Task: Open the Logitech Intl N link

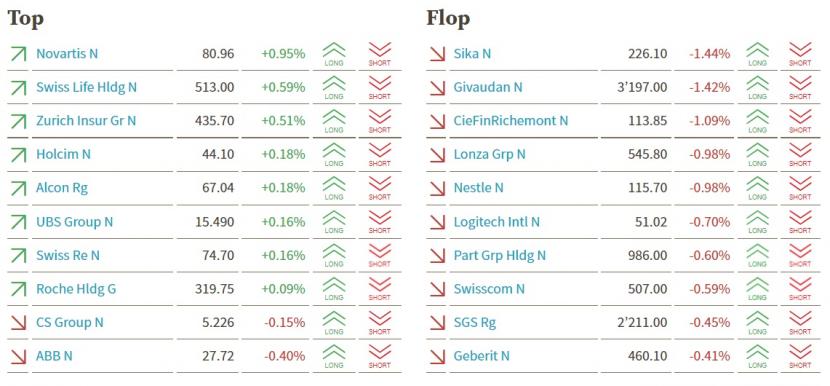Action: coord(497,222)
